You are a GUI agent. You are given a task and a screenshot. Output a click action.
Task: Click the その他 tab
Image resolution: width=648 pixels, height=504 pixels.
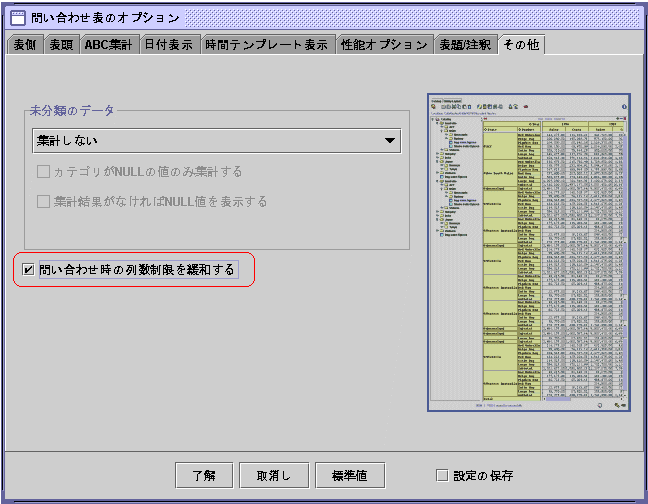pyautogui.click(x=521, y=45)
